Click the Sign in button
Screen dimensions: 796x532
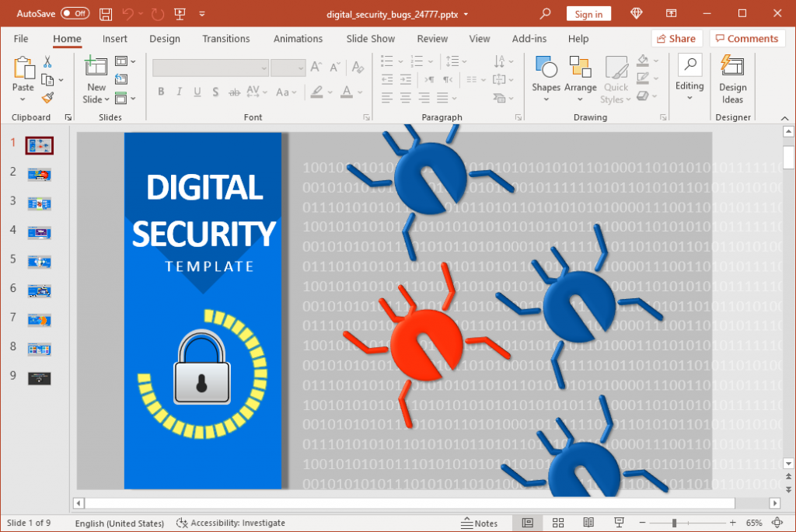588,13
